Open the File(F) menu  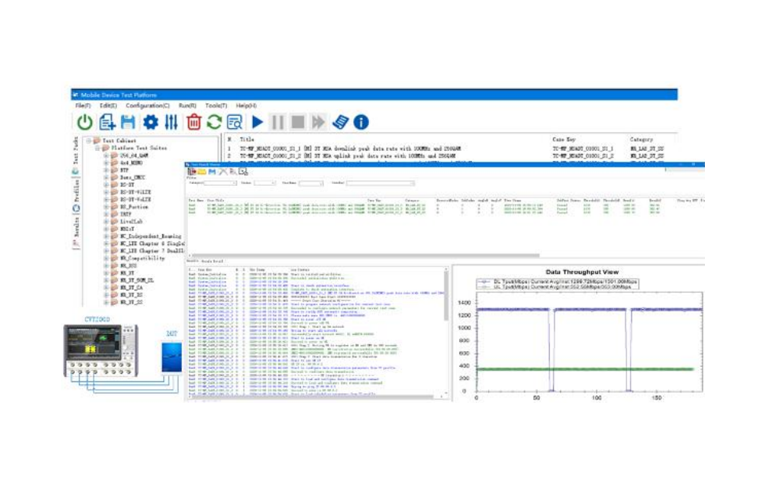pos(82,105)
